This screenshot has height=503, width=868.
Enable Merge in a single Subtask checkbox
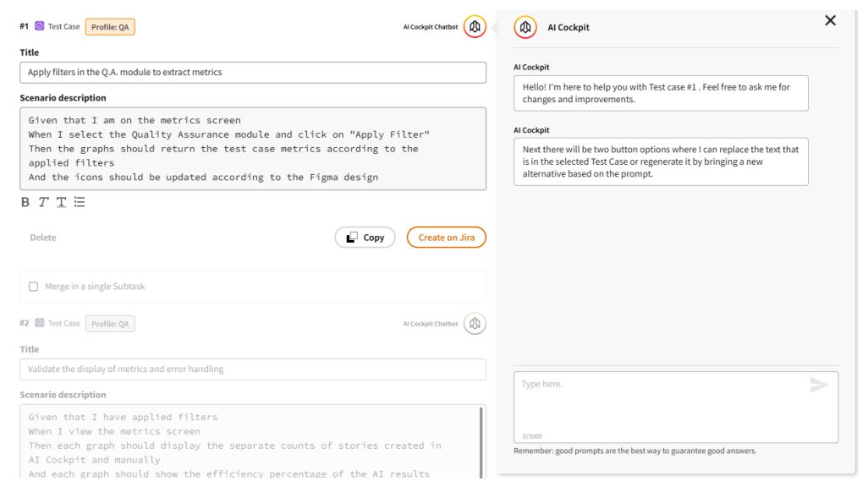pos(34,287)
